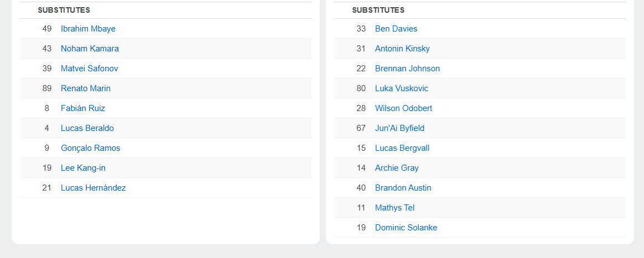Open Luka Vuskovic's player link
This screenshot has height=258, width=644.
401,88
